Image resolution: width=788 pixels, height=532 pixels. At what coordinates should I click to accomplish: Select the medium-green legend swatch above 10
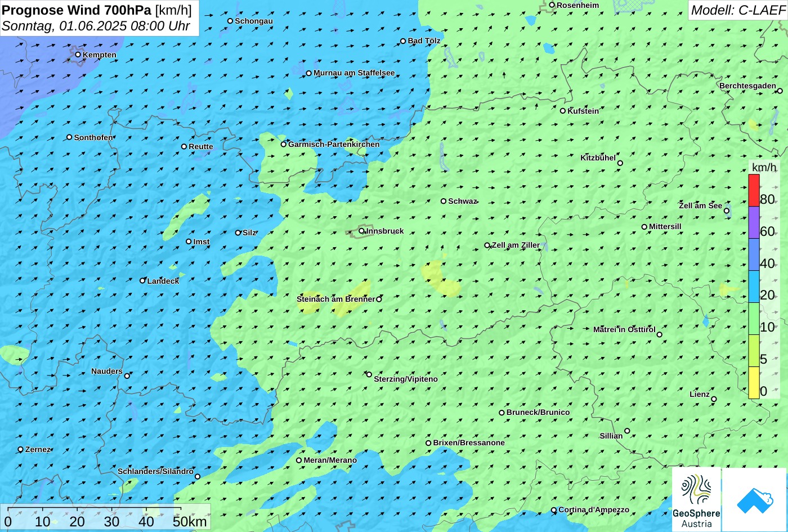pyautogui.click(x=754, y=319)
